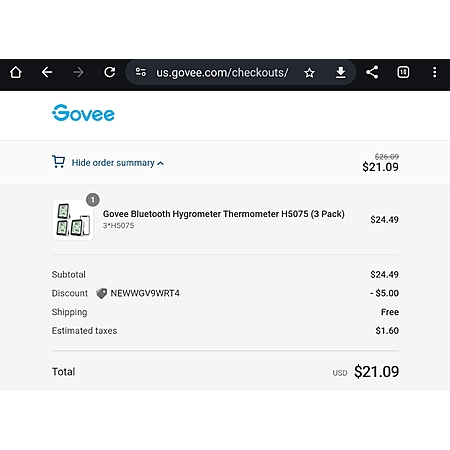The height and width of the screenshot is (450, 450).
Task: Open browser three-dot overflow menu
Action: pos(434,72)
